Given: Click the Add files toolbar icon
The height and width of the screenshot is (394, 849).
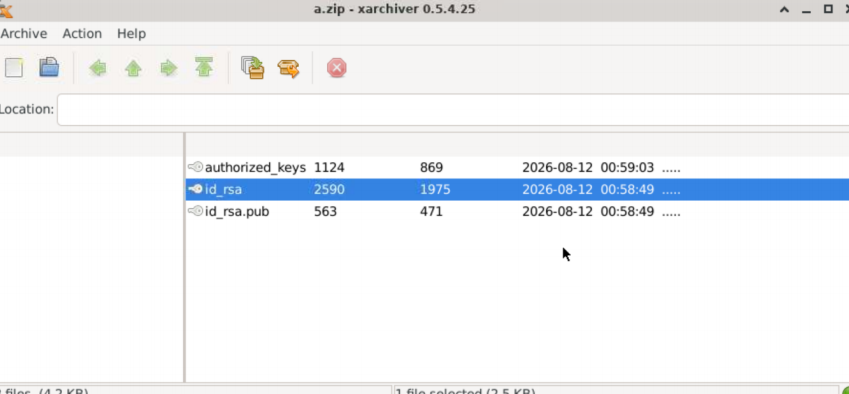Looking at the screenshot, I should click(252, 68).
